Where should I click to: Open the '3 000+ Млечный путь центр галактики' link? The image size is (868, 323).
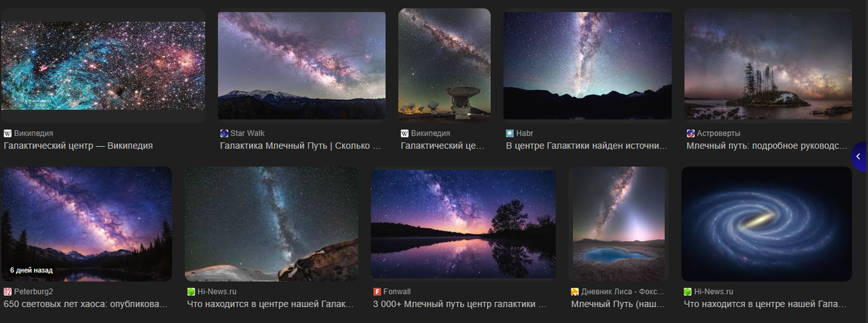(461, 303)
